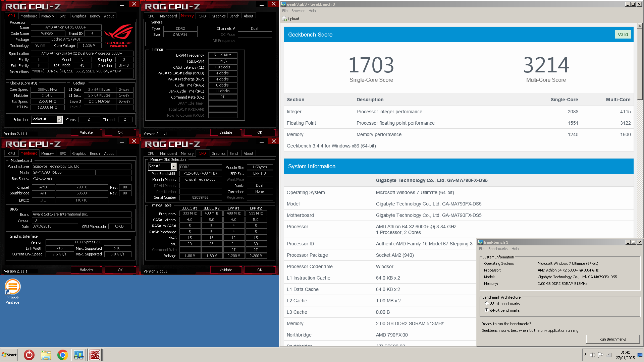The width and height of the screenshot is (644, 362).
Task: Switch to Mainboard tab in the CPU-tab CPU-Z window
Action: (x=29, y=16)
